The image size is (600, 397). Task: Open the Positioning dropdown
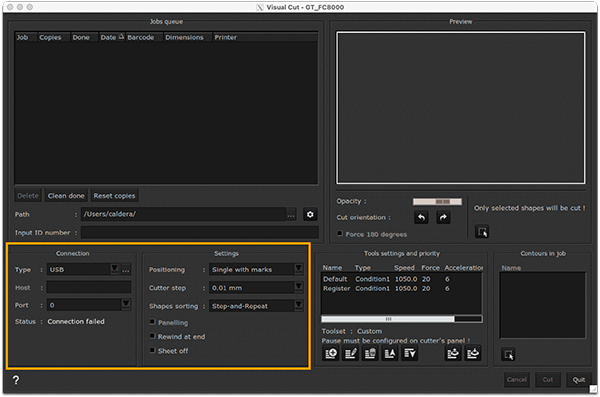coord(299,269)
